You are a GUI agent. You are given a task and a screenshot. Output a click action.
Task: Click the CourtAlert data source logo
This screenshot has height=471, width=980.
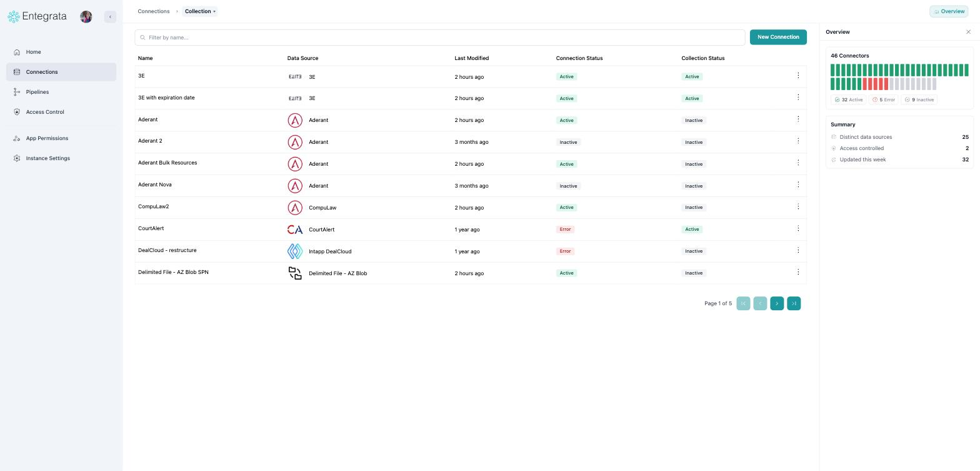click(x=295, y=230)
